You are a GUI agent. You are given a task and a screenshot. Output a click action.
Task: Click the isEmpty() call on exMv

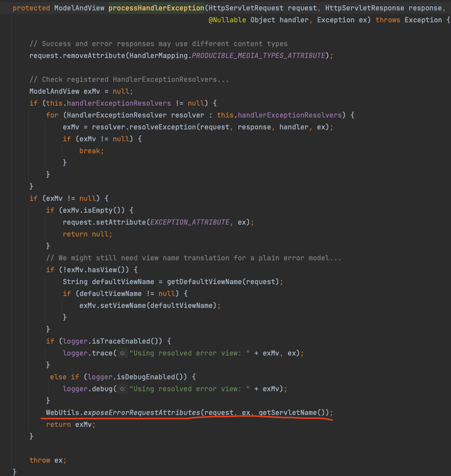pos(104,210)
